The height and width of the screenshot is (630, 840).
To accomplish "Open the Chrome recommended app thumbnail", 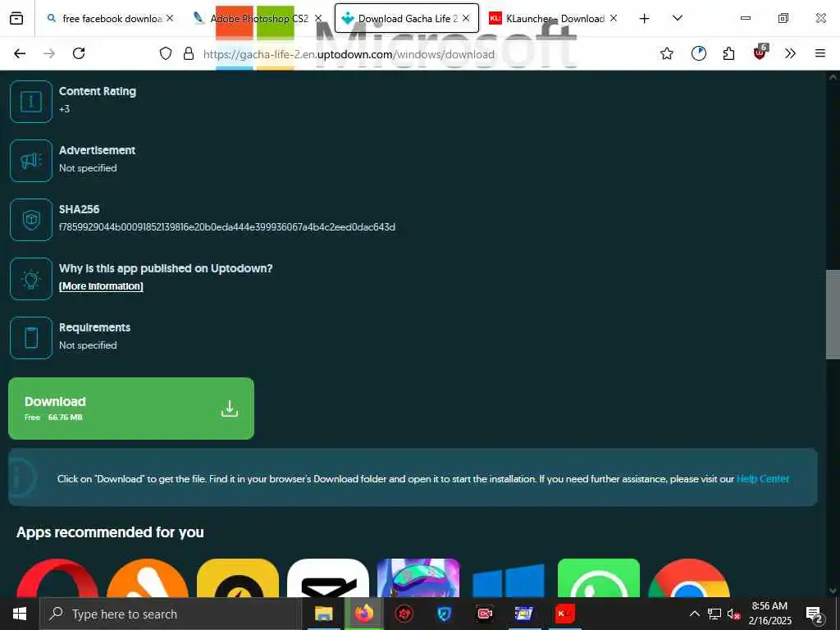I will point(689,578).
